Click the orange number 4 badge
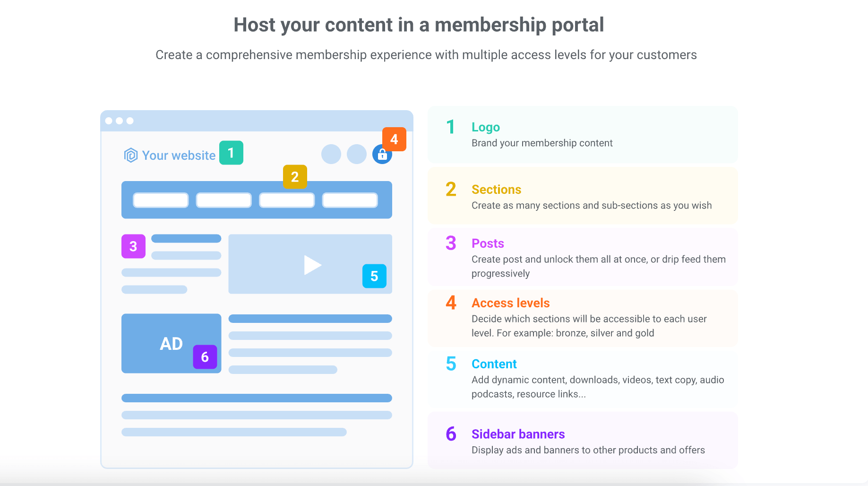This screenshot has height=486, width=868. pos(394,139)
